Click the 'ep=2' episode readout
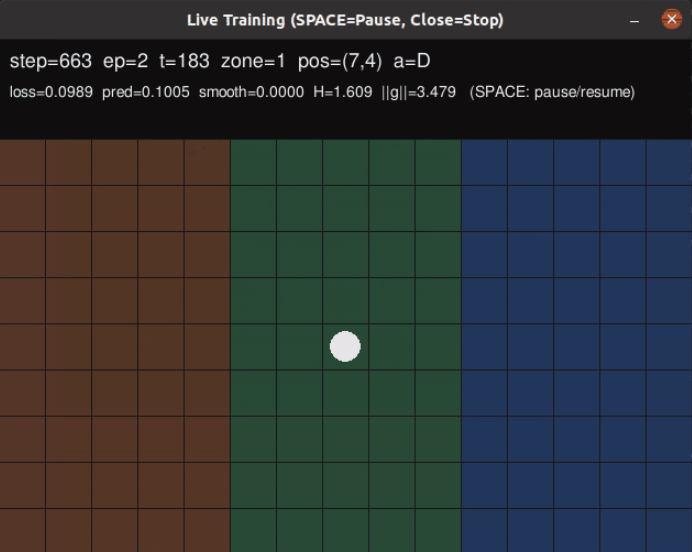The width and height of the screenshot is (692, 552). [x=125, y=61]
